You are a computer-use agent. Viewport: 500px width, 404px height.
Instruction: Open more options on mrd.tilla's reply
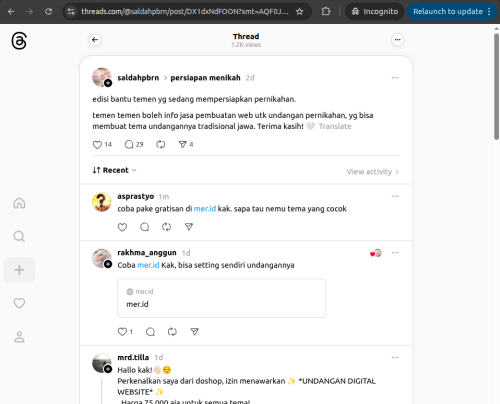coord(395,357)
